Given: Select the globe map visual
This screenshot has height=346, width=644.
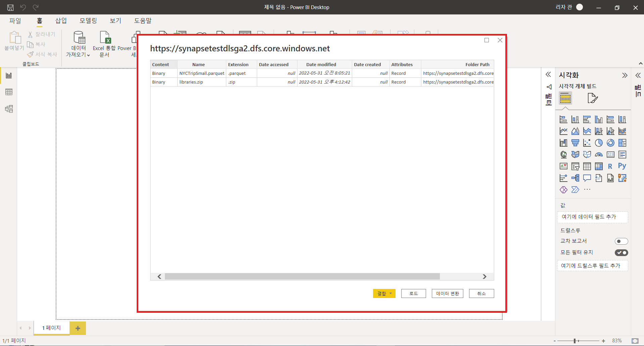Looking at the screenshot, I should point(563,155).
